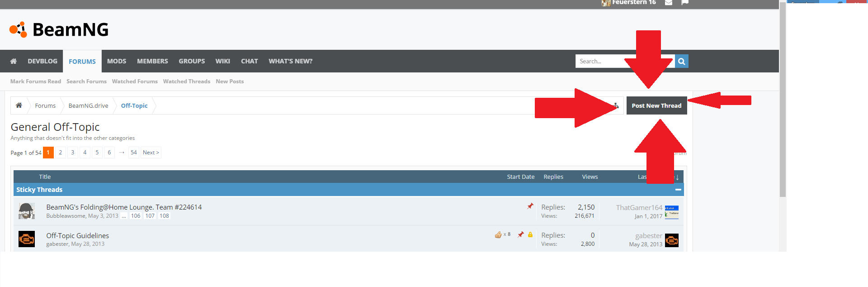Click Off-Topic breadcrumb
The height and width of the screenshot is (287, 868).
tap(134, 105)
